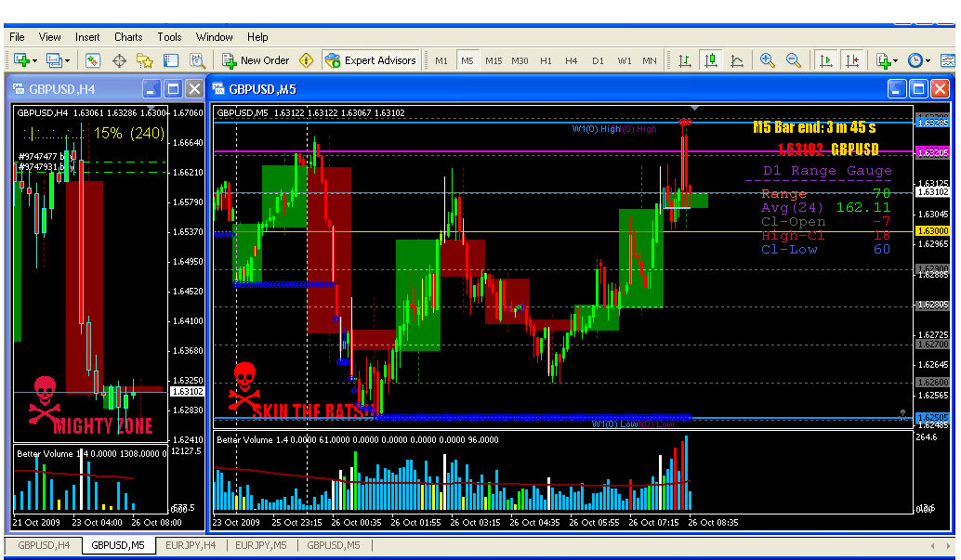The image size is (961, 560).
Task: Open the Tools menu
Action: pyautogui.click(x=170, y=37)
